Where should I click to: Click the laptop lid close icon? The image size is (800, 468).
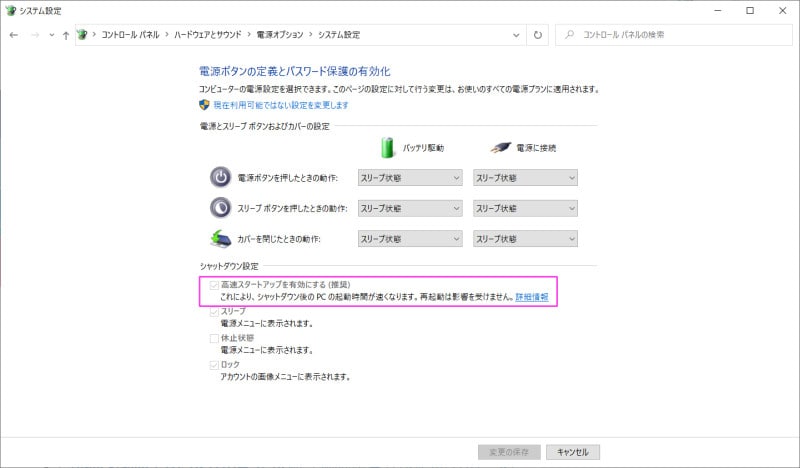point(220,238)
